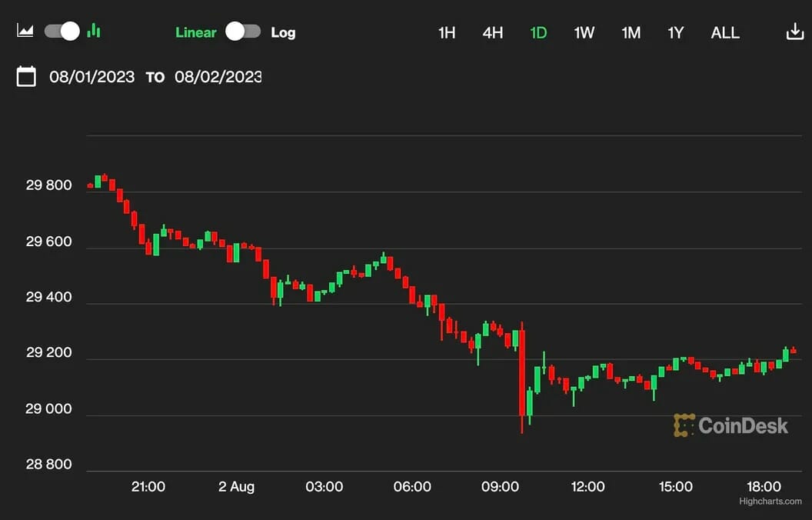This screenshot has width=812, height=520.
Task: Toggle the Linear/Log scale switch
Action: pos(243,32)
